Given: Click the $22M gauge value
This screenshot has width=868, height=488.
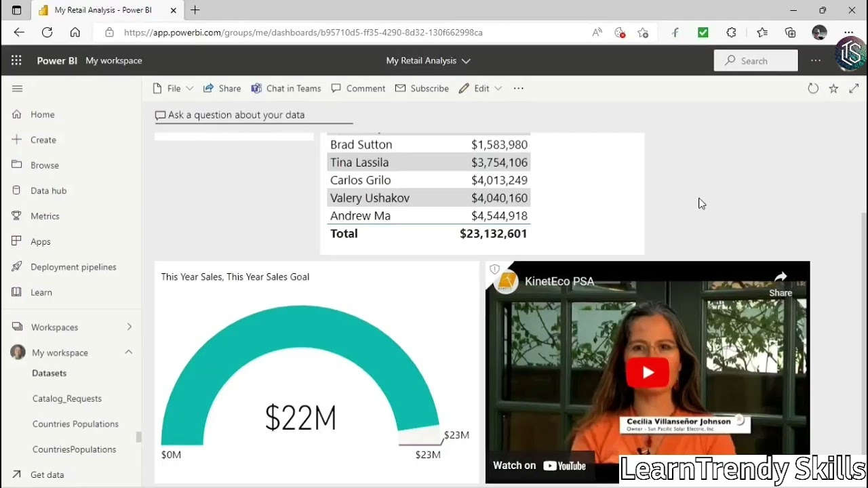Looking at the screenshot, I should [300, 417].
